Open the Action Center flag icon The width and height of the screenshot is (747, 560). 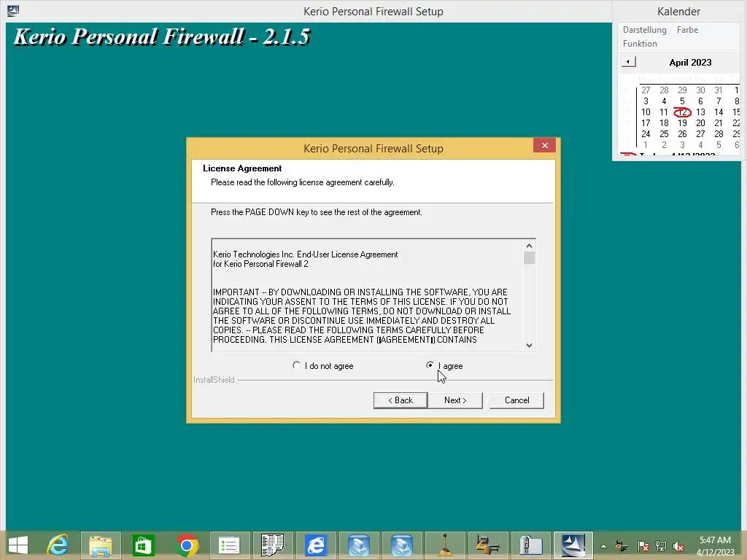(x=643, y=546)
